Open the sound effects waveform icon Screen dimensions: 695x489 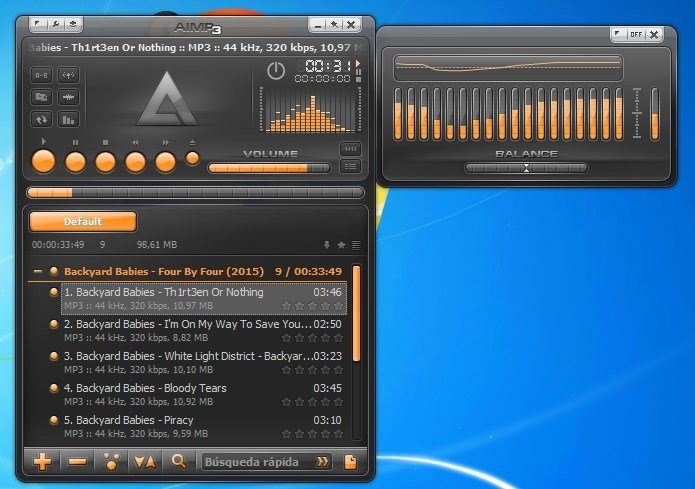68,97
